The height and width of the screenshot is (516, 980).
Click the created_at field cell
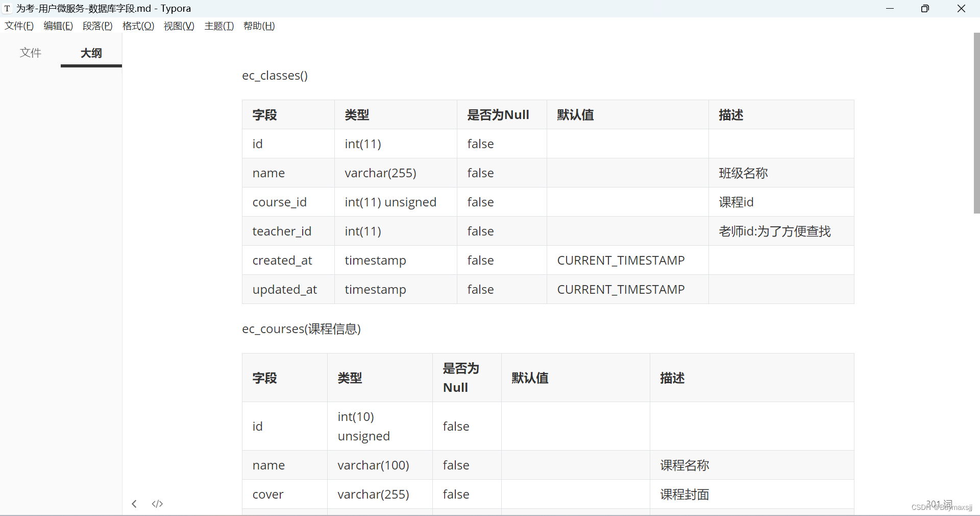pos(288,261)
